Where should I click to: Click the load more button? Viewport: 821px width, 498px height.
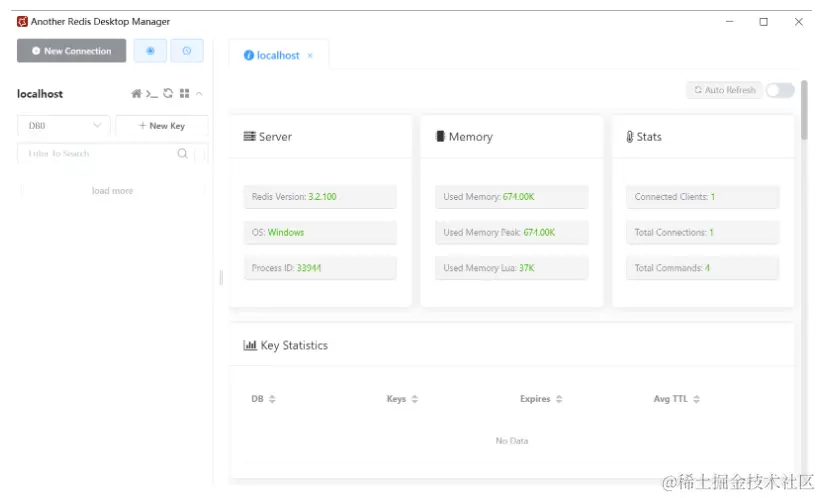[112, 191]
